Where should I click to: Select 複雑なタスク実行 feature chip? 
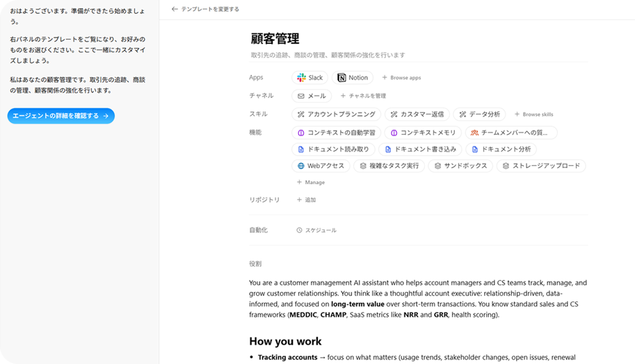389,166
